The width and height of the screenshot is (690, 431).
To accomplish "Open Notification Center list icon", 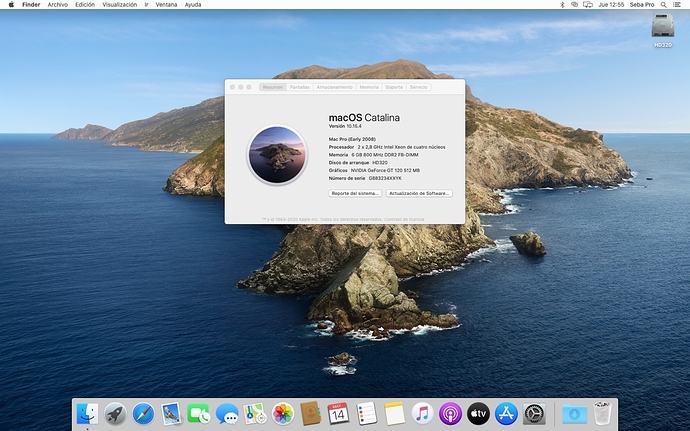I will (677, 5).
